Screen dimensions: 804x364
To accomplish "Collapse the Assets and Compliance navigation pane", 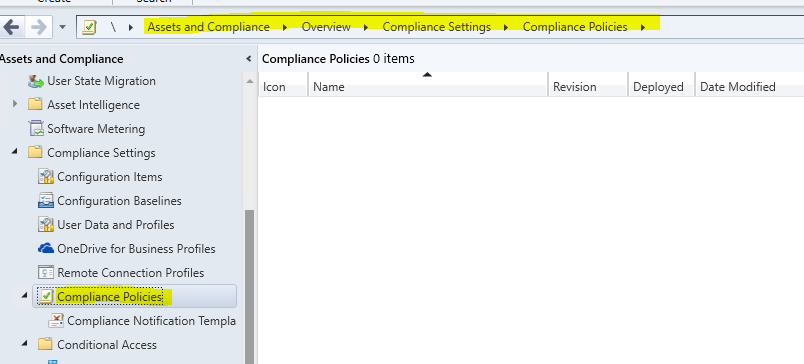I will tap(249, 59).
